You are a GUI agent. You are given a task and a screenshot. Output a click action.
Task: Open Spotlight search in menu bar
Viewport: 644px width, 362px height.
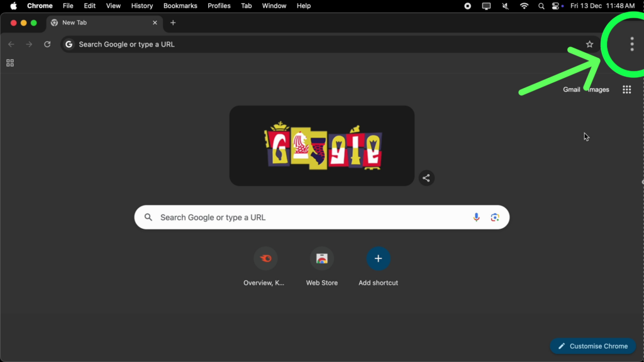[x=541, y=6]
